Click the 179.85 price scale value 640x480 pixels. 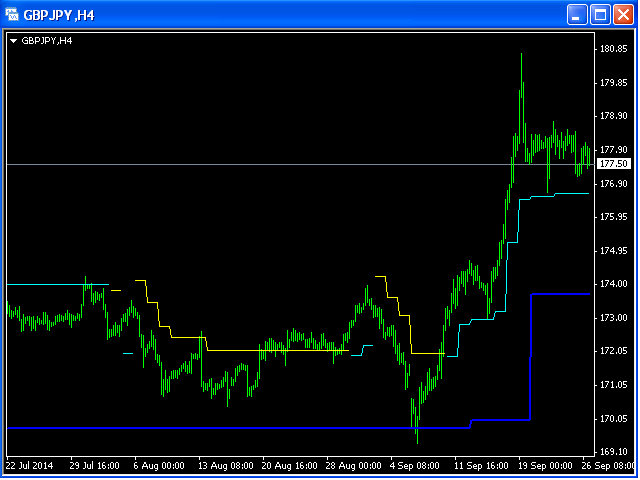coord(613,83)
